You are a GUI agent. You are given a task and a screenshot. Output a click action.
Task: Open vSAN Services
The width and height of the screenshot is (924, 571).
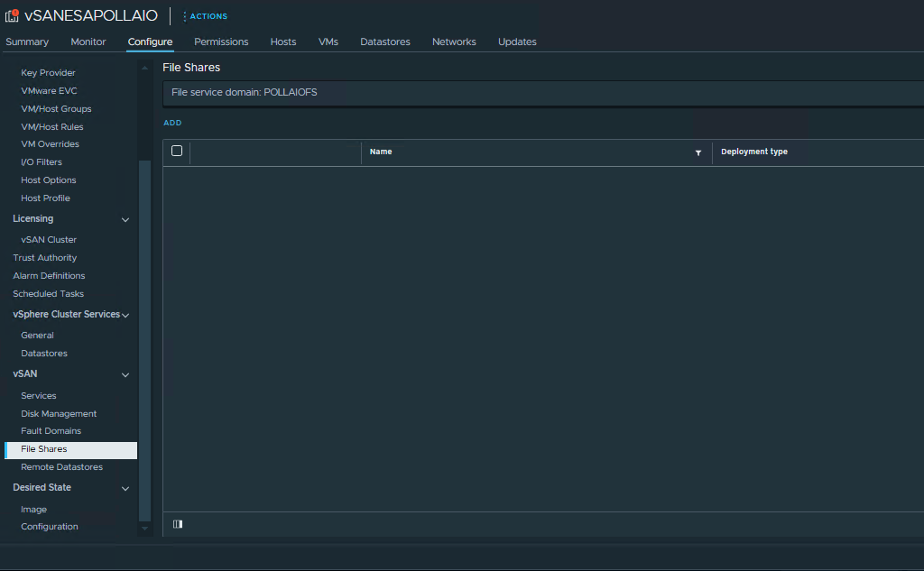pyautogui.click(x=38, y=396)
